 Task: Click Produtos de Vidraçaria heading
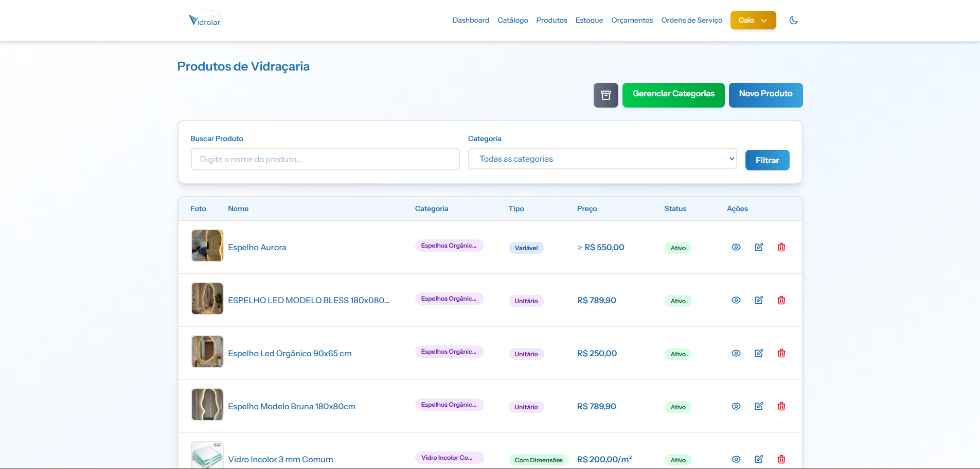coord(243,66)
